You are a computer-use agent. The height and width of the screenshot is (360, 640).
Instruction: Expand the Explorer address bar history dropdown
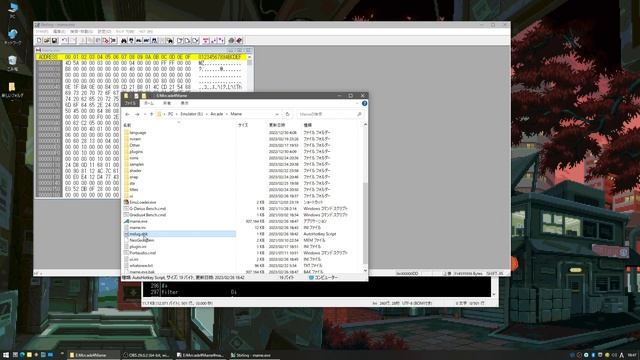277,114
